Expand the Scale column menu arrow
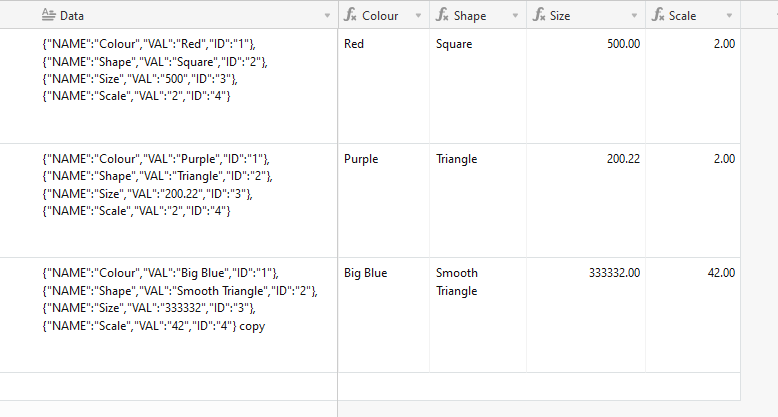The width and height of the screenshot is (778, 417). click(x=729, y=16)
